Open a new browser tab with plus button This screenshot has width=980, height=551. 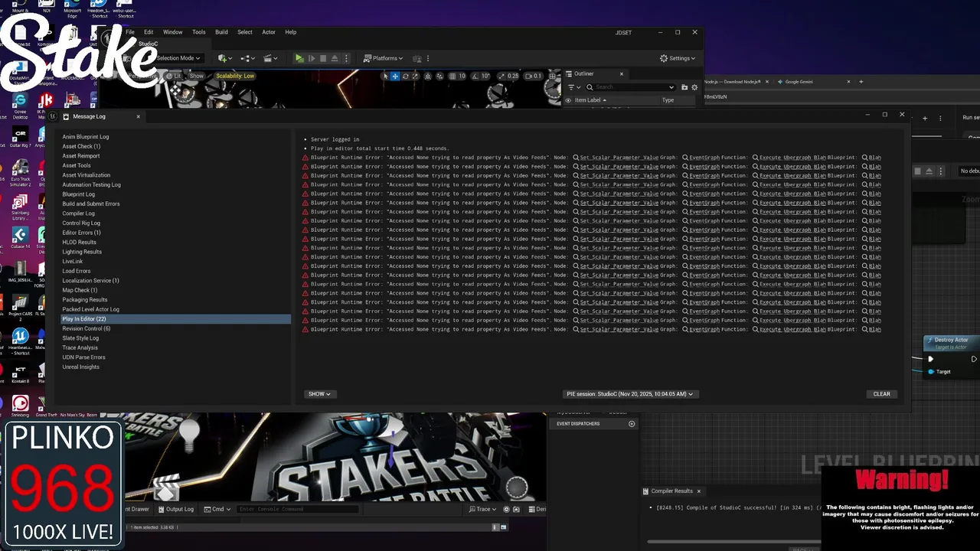[x=861, y=82]
